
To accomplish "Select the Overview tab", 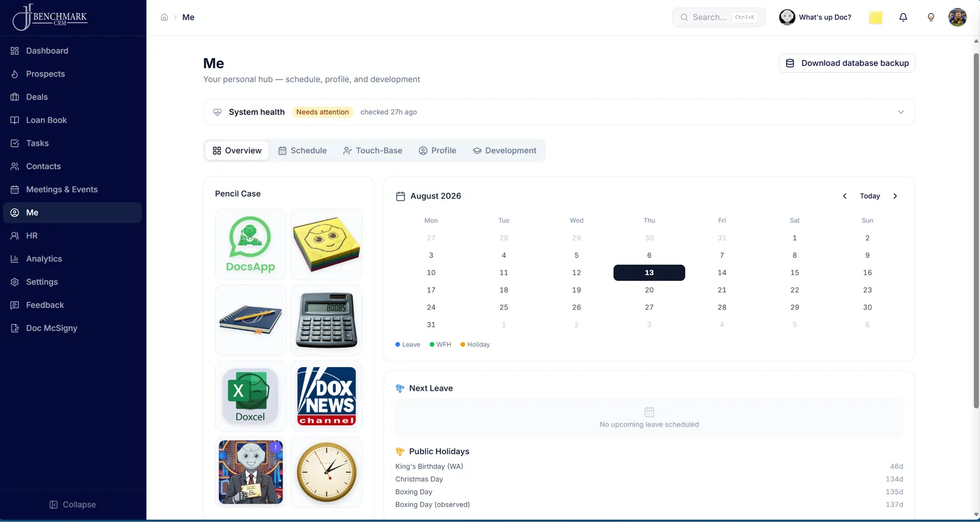I will (x=237, y=150).
